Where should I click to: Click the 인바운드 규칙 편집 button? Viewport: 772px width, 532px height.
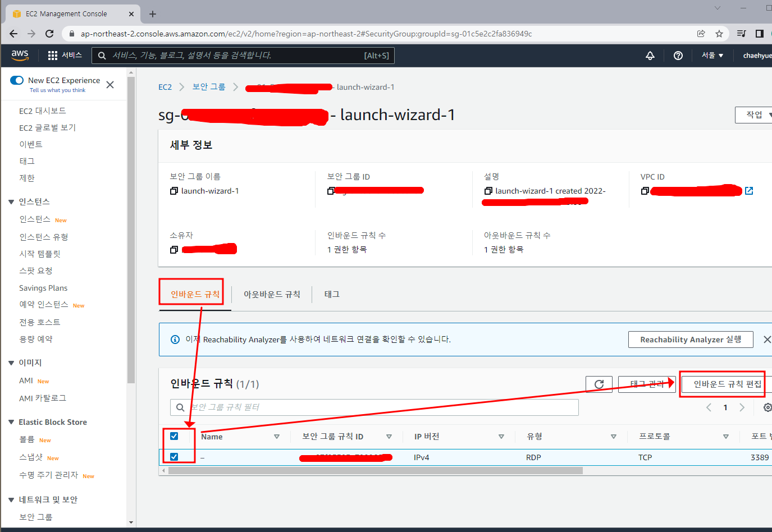tap(723, 384)
